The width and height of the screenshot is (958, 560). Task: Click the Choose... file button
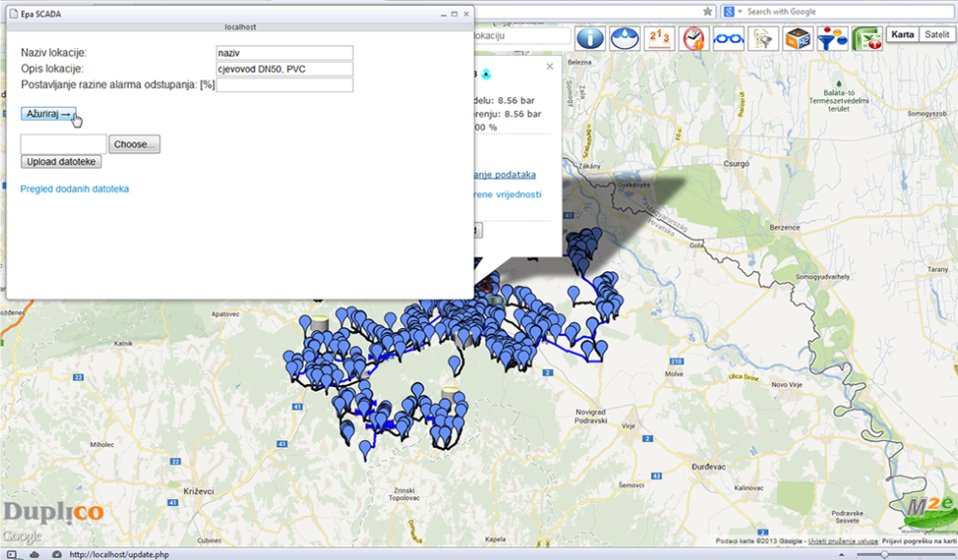click(135, 144)
